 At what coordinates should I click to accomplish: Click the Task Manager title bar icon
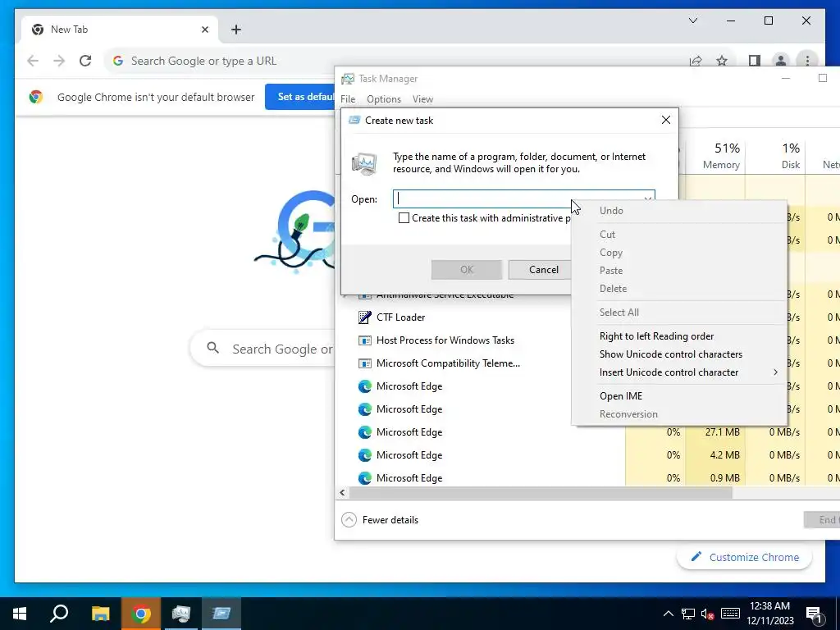pos(348,79)
